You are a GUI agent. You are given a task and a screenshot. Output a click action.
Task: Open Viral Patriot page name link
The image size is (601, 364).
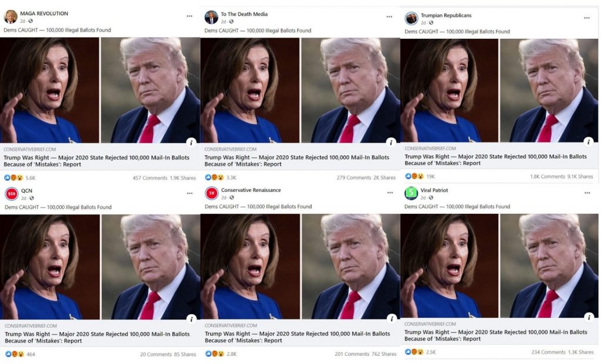click(x=434, y=190)
